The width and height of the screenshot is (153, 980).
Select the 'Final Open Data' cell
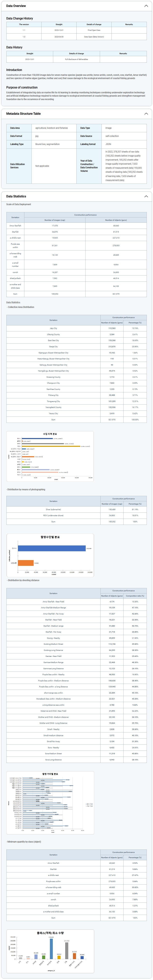94,30
